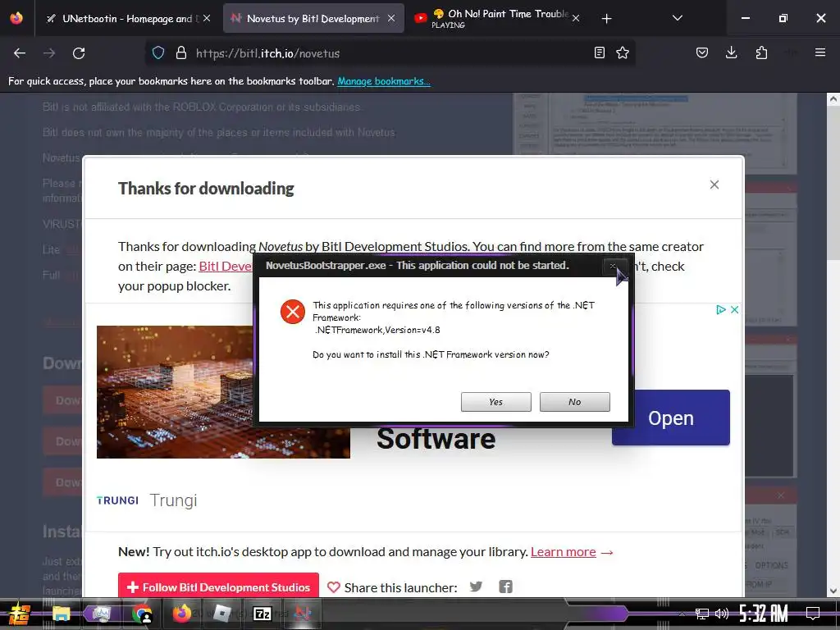Open the Learn more link about itch.io app

coord(563,552)
